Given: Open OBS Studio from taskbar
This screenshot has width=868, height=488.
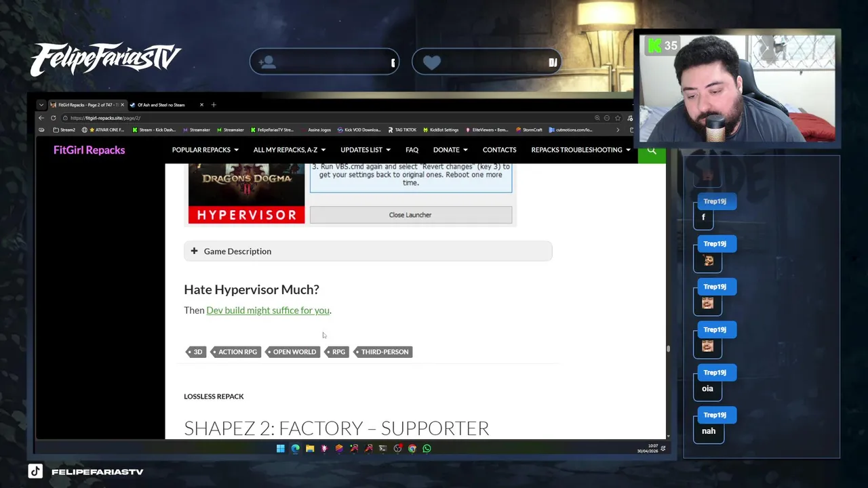Looking at the screenshot, I should click(397, 448).
